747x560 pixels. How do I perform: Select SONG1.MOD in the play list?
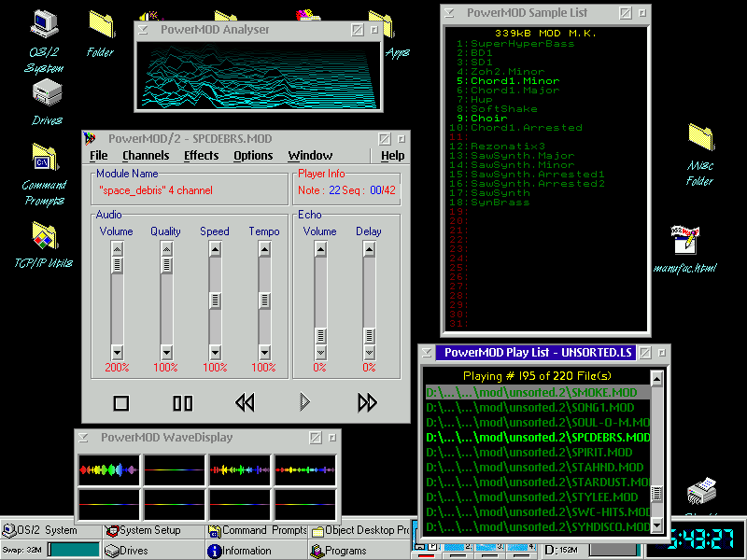click(x=538, y=408)
